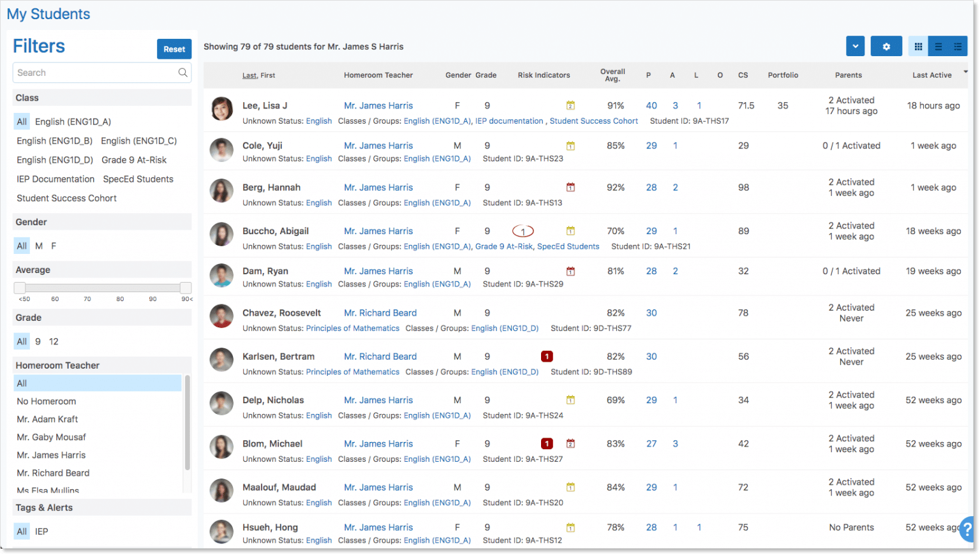Click Abigail Buccho's circled risk indicator
Image resolution: width=980 pixels, height=555 pixels.
coord(523,232)
